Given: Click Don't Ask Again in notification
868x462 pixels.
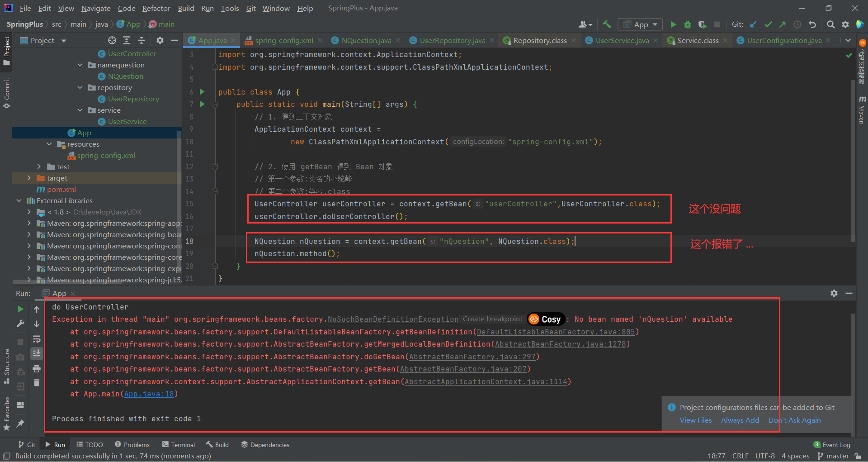Looking at the screenshot, I should point(794,420).
